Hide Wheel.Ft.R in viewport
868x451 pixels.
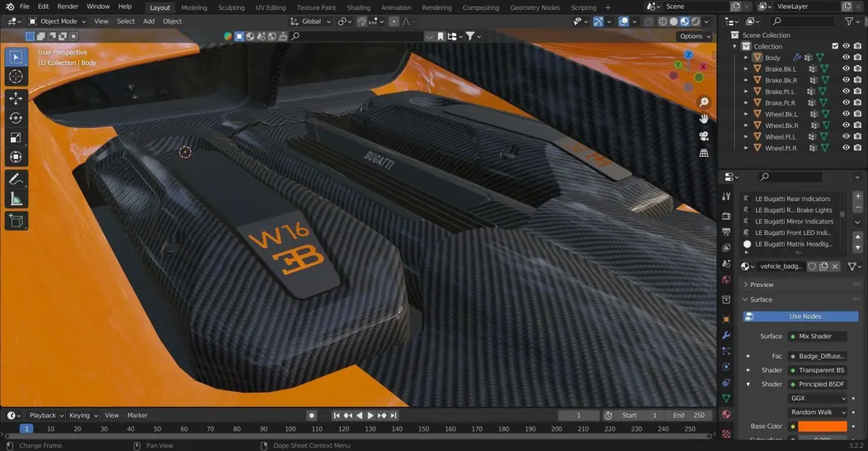click(846, 148)
